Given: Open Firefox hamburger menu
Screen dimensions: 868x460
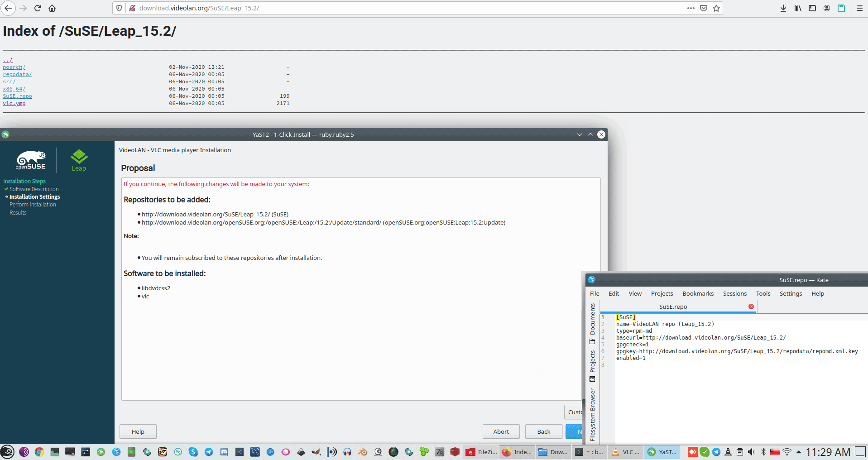Looking at the screenshot, I should 859,8.
